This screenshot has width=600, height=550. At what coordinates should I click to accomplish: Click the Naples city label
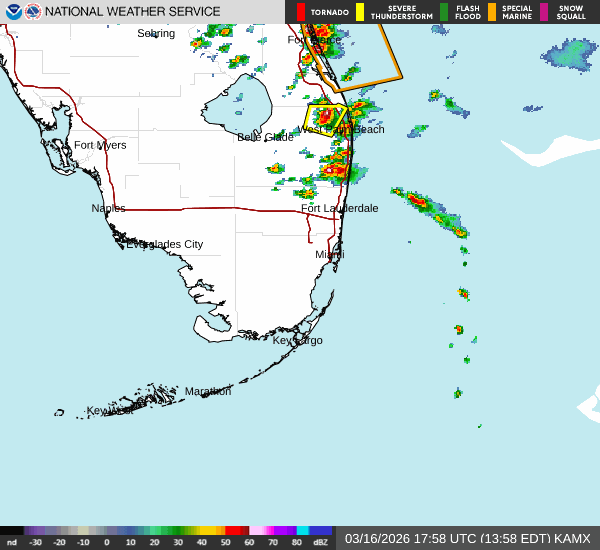pyautogui.click(x=108, y=208)
